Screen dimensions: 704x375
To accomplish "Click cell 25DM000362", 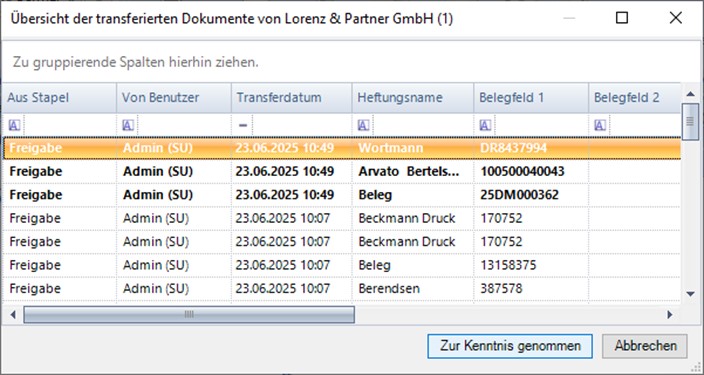I will click(x=531, y=194).
